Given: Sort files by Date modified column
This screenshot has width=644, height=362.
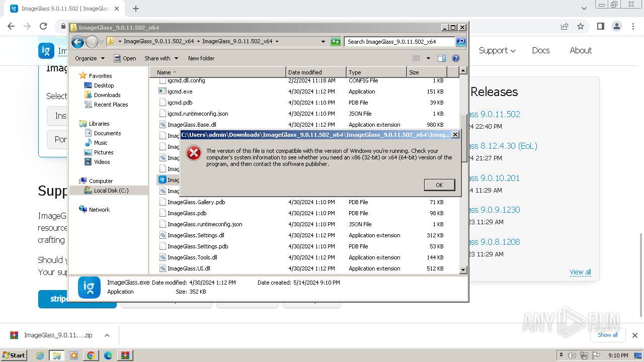Looking at the screenshot, I should (316, 72).
